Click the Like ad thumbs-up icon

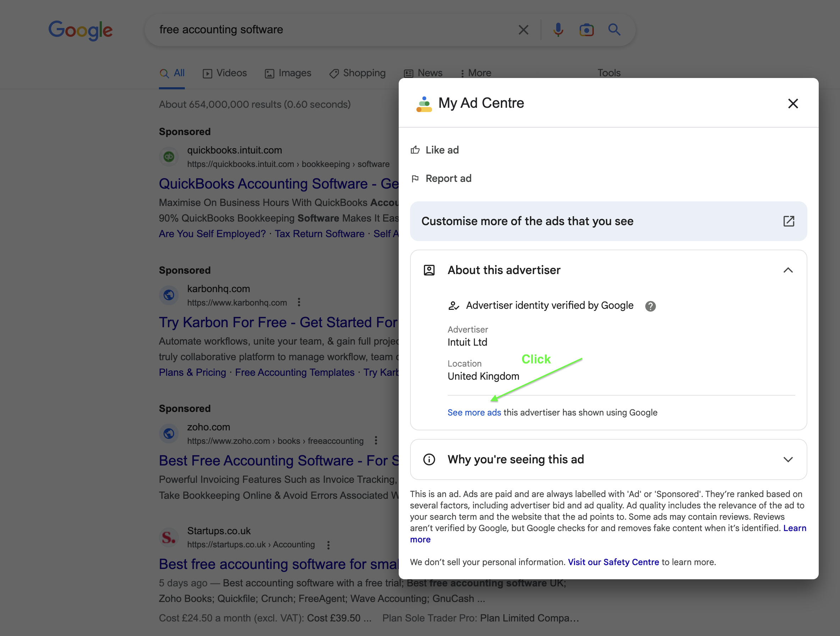415,150
